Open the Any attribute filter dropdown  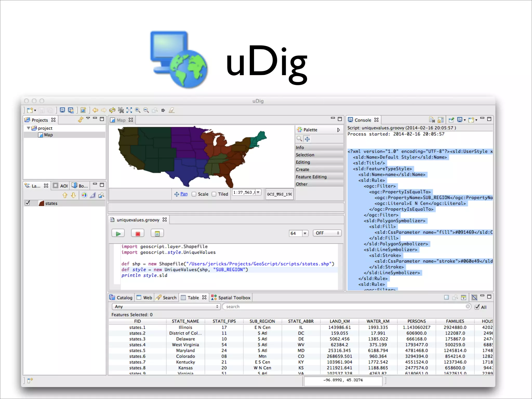click(166, 307)
